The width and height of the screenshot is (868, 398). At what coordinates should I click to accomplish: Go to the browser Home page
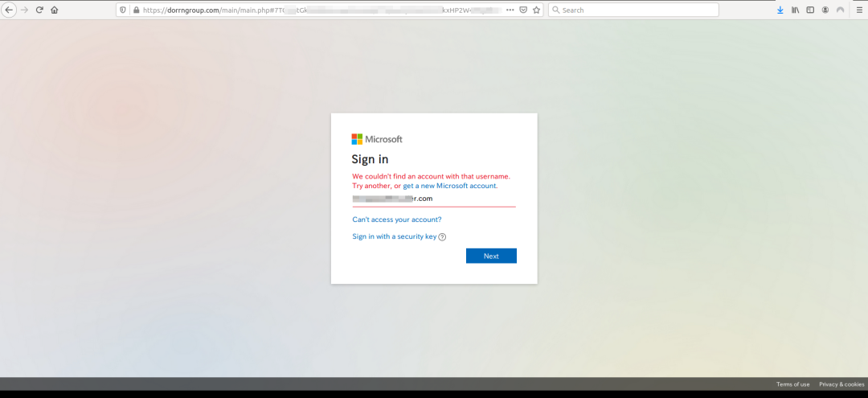click(55, 10)
